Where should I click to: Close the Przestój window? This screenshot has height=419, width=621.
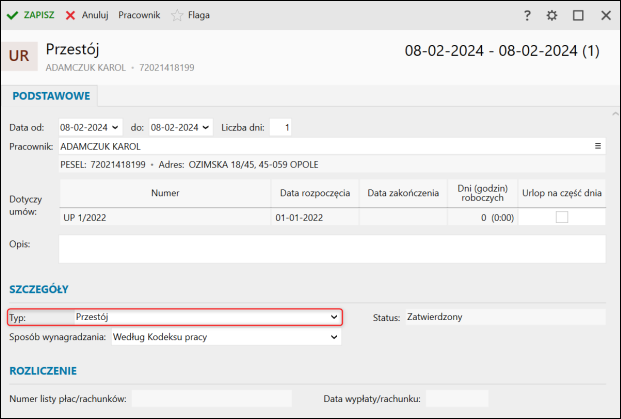[606, 15]
